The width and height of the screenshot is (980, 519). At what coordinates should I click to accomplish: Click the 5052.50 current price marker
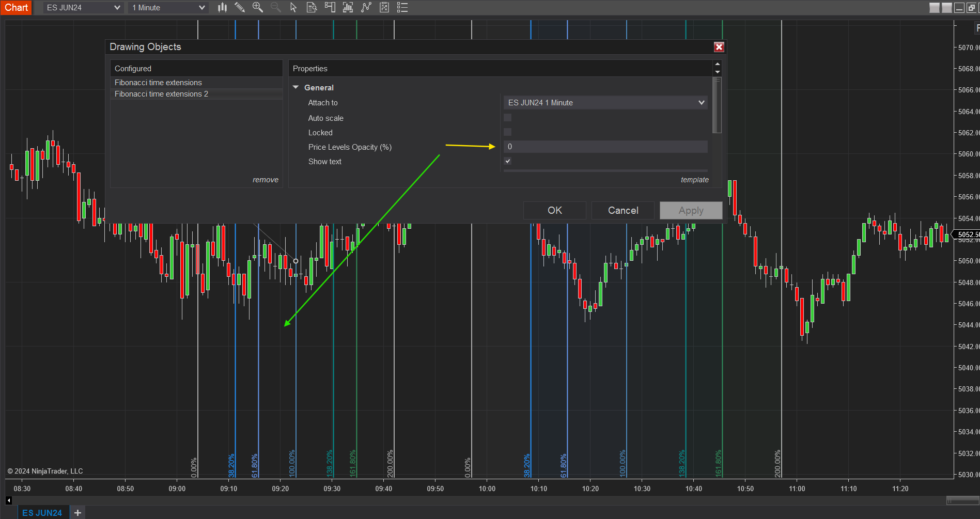pos(966,234)
